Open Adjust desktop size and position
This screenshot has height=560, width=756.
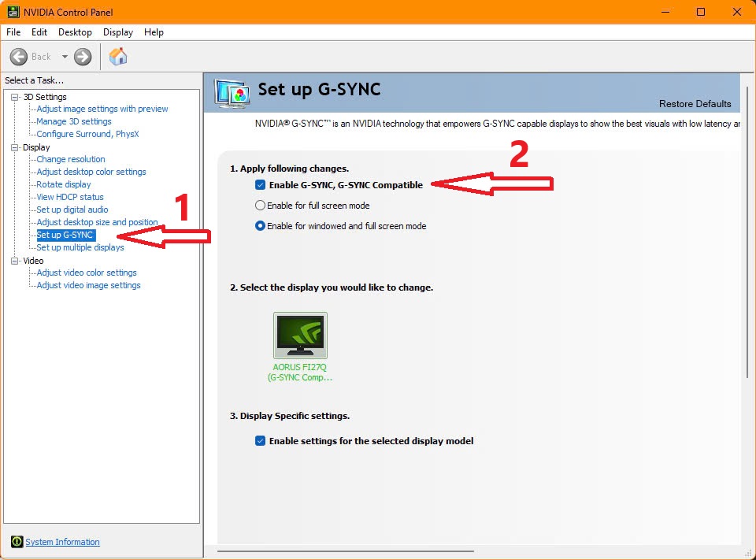point(97,221)
